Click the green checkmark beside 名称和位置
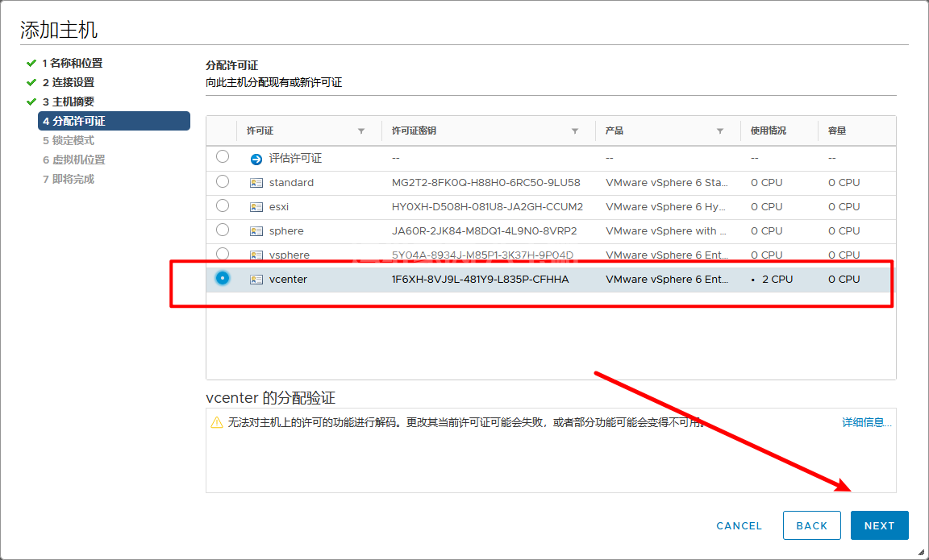This screenshot has height=560, width=929. (31, 63)
